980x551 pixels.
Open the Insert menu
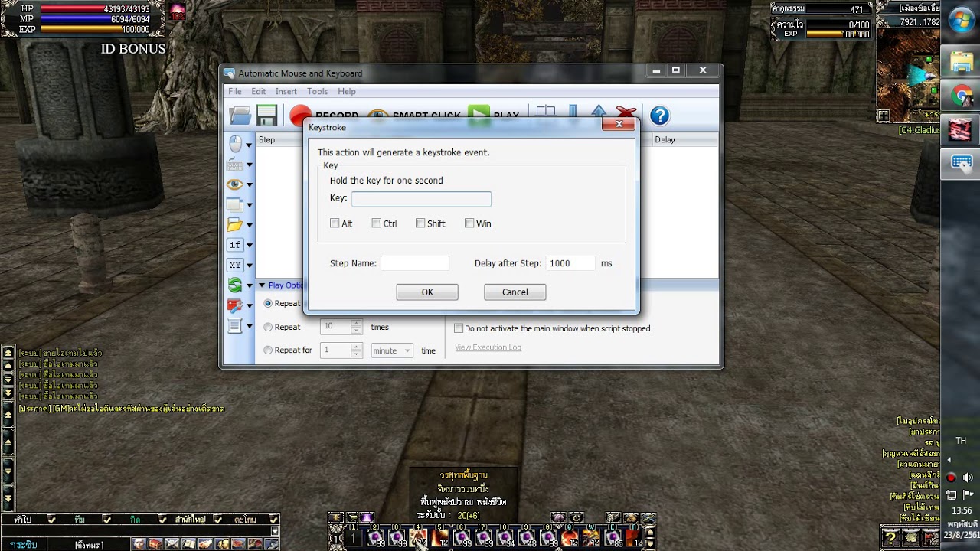[x=286, y=91]
